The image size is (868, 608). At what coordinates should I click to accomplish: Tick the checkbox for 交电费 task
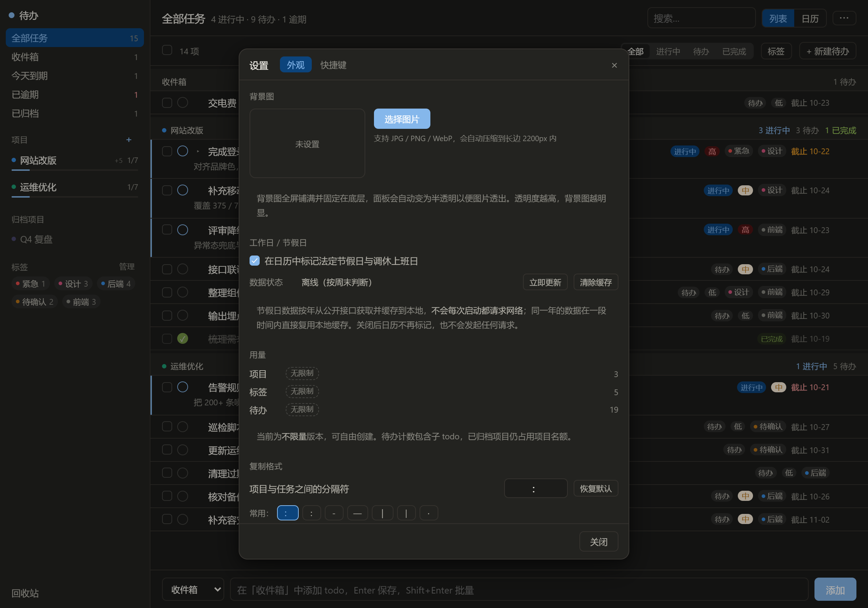(x=167, y=102)
